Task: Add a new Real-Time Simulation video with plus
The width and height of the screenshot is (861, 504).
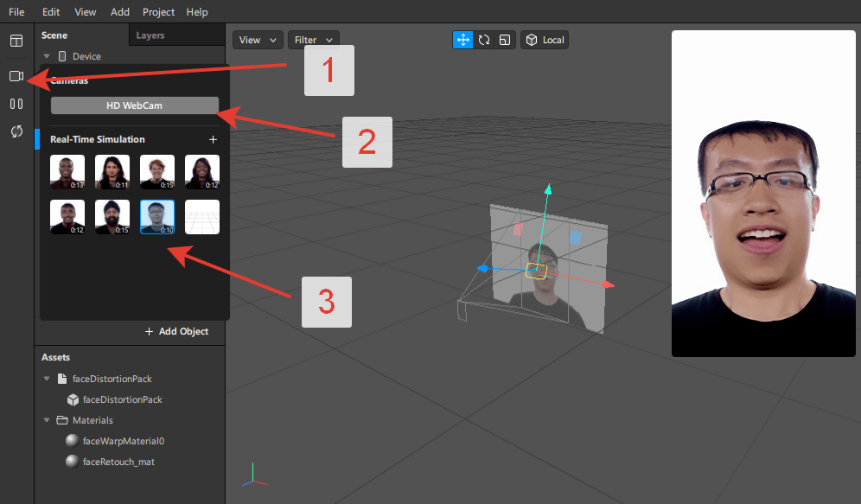Action: point(214,139)
